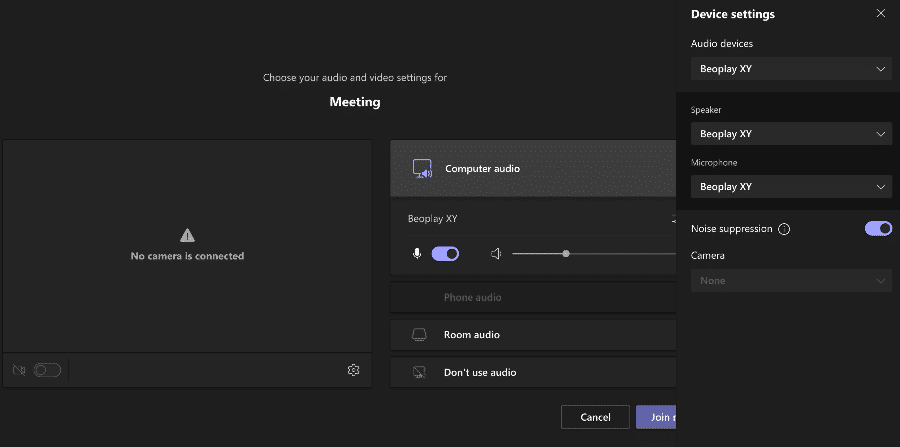
Task: Click the Computer audio screen-speaker icon
Action: [x=422, y=169]
